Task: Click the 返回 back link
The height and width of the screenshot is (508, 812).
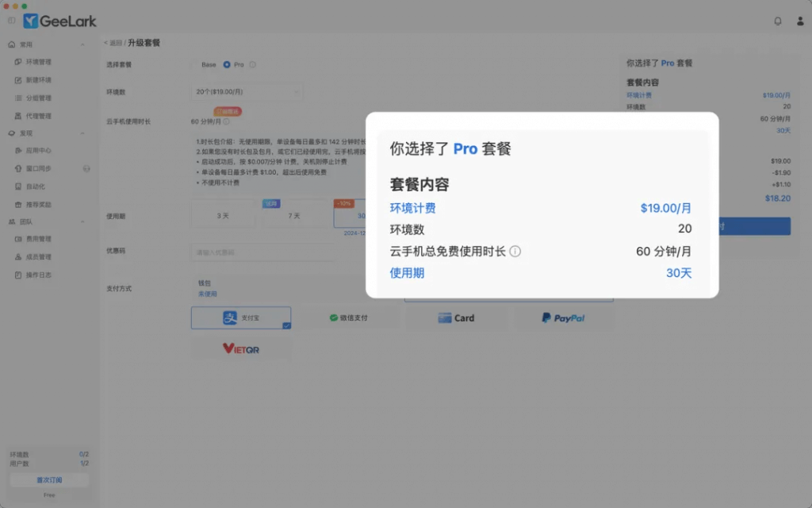Action: click(115, 43)
